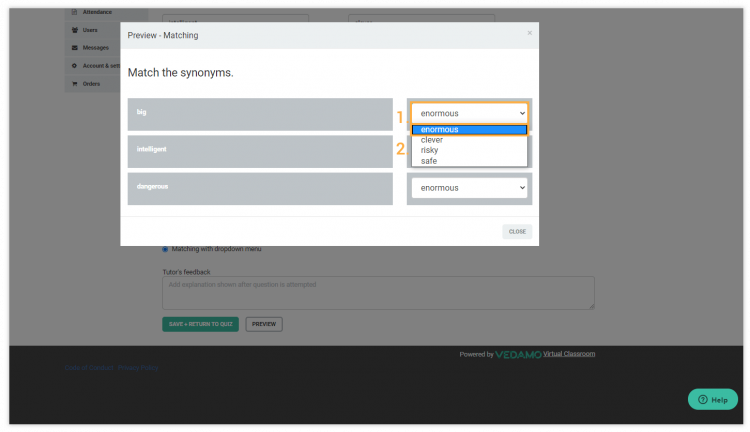
Task: Click the Account & settings gear icon
Action: [x=74, y=66]
